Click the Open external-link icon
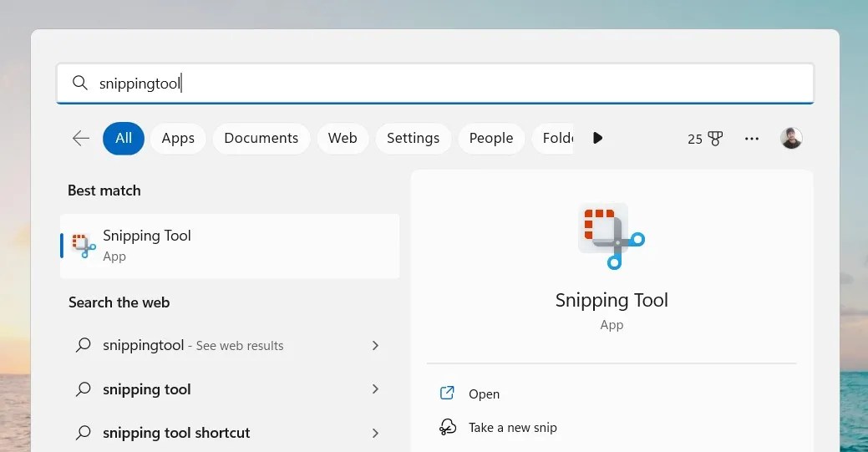Viewport: 868px width, 452px height. (447, 393)
